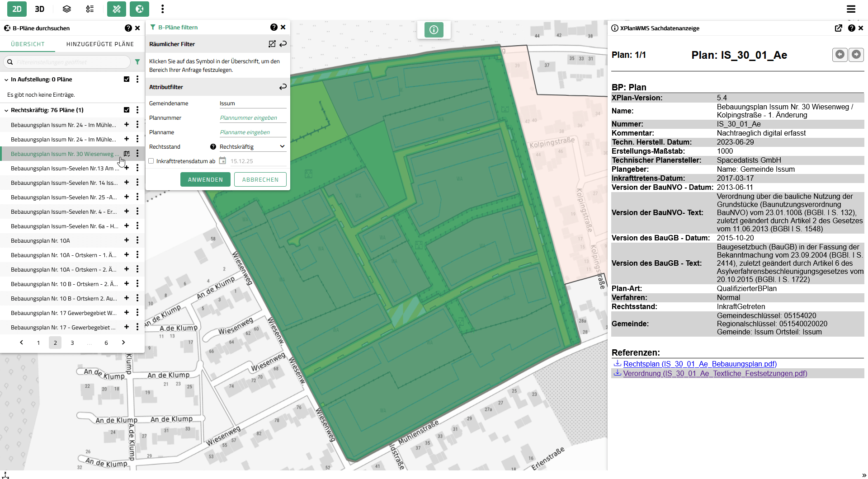868x479 pixels.
Task: Click the green filter funnel icon
Action: pyautogui.click(x=137, y=62)
